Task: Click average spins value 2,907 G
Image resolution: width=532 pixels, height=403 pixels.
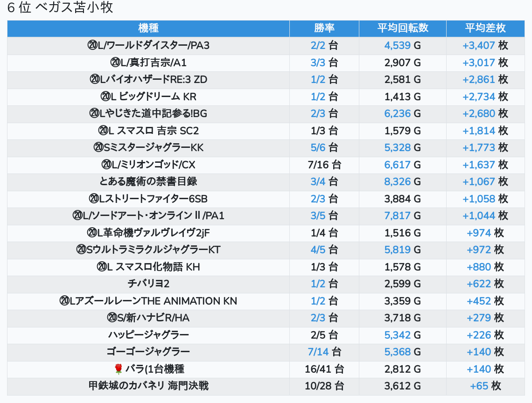Action: pyautogui.click(x=402, y=63)
